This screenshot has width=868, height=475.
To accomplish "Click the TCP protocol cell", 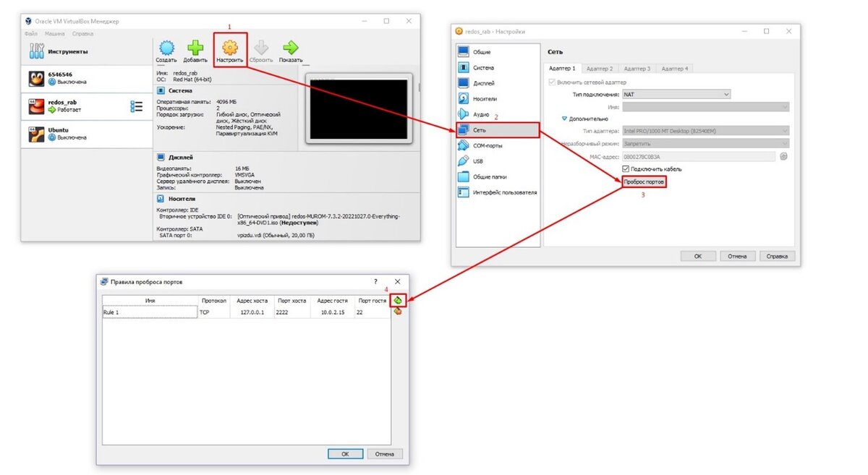I will (214, 312).
